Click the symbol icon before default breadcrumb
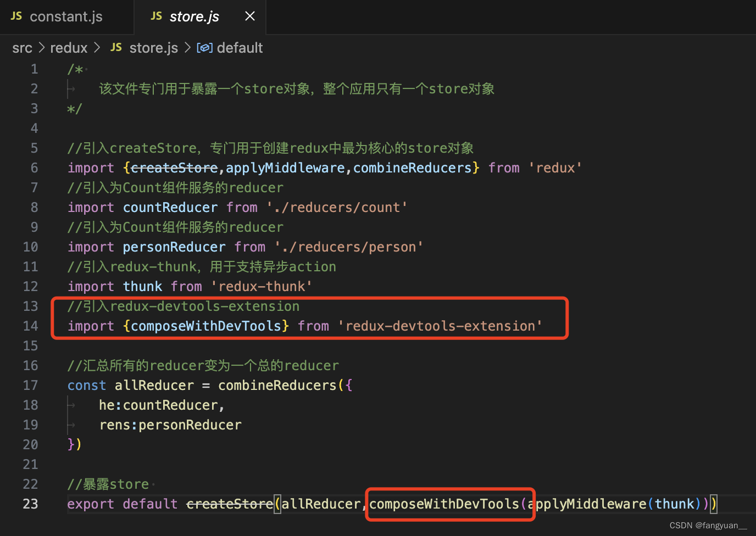The width and height of the screenshot is (756, 536). (x=204, y=48)
